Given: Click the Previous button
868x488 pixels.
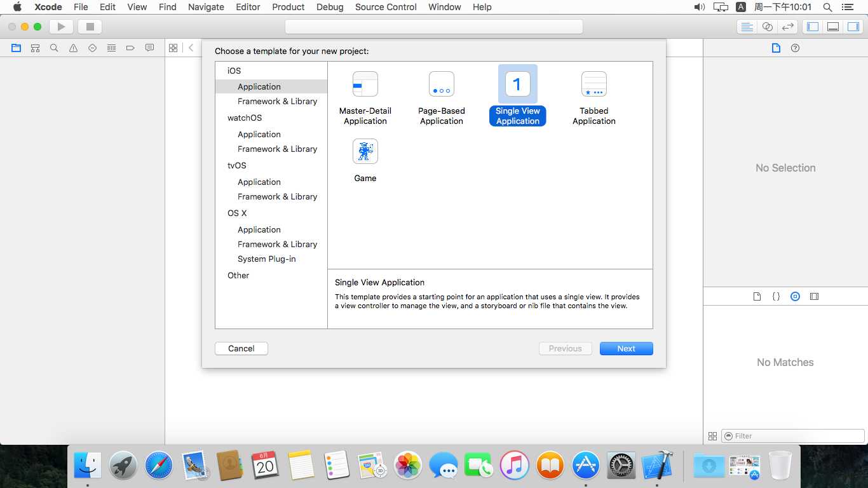Looking at the screenshot, I should pos(566,348).
